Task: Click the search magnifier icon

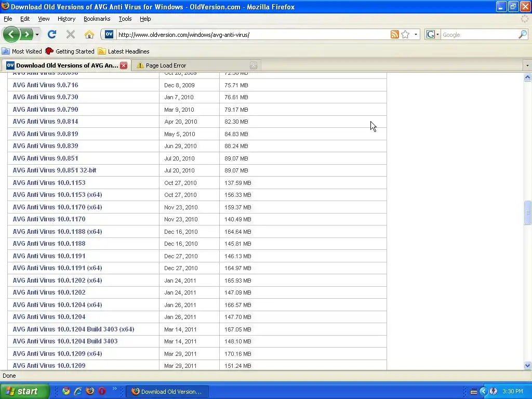Action: pos(523,34)
